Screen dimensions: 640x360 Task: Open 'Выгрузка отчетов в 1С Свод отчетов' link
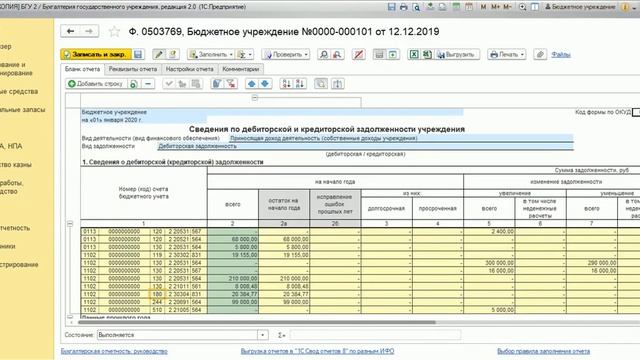[317, 351]
